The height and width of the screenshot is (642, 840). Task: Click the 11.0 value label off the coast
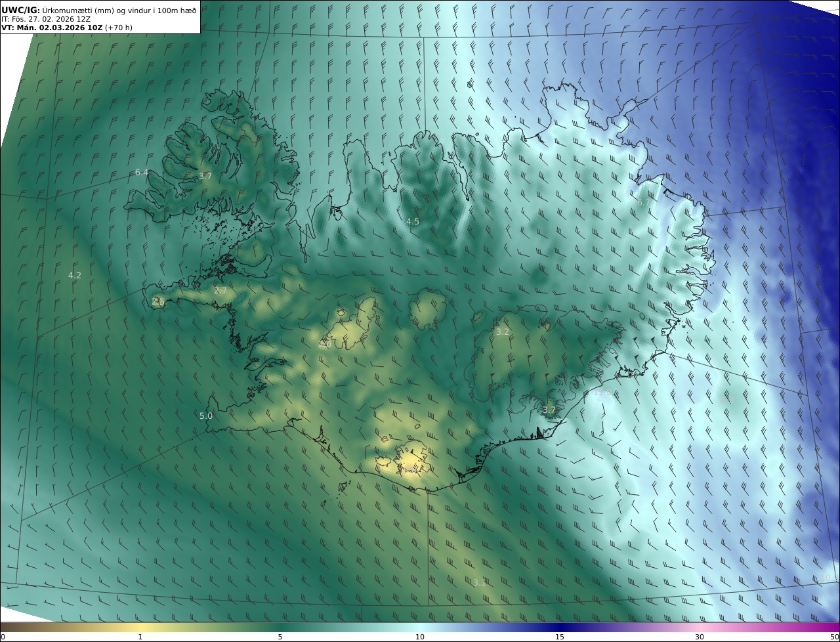[602, 393]
